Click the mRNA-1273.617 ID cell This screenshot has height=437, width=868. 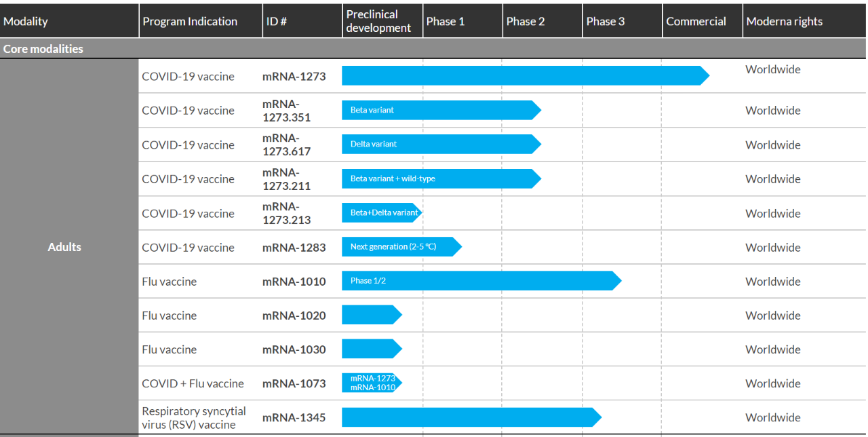pyautogui.click(x=287, y=145)
